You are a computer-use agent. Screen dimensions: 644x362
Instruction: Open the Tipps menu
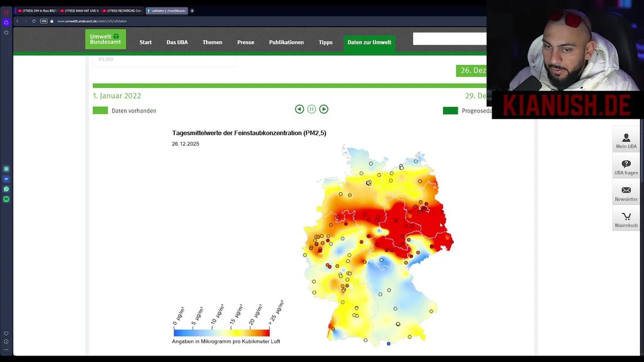coord(326,42)
